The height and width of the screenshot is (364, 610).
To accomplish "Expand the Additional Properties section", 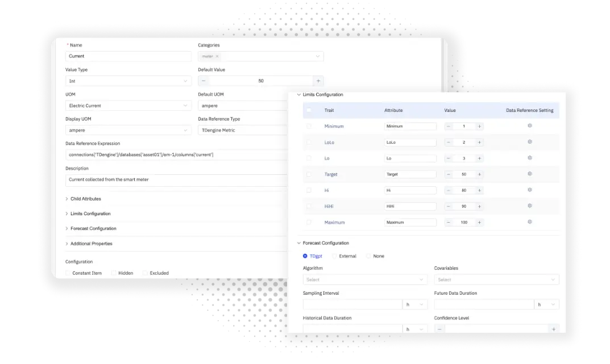I will (x=89, y=244).
